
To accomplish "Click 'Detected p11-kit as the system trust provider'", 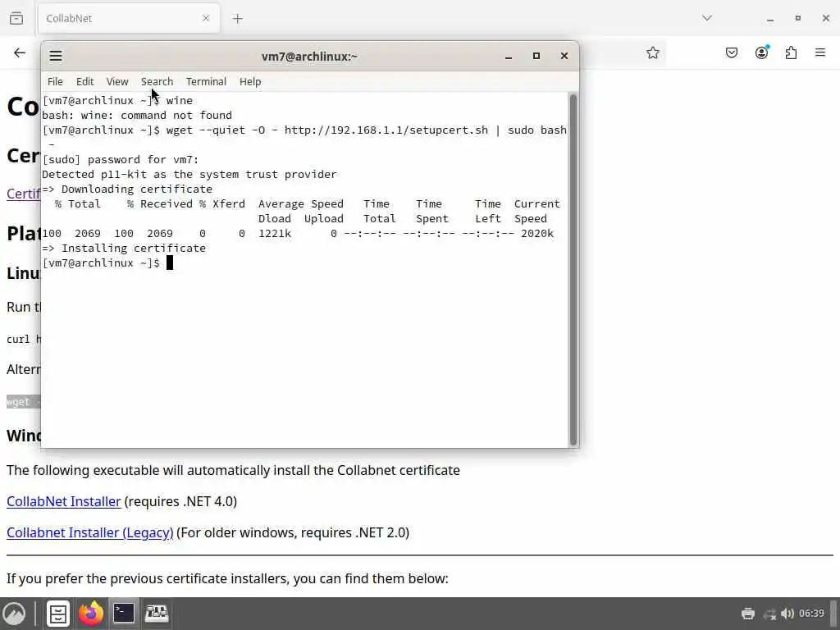I will coord(189,174).
